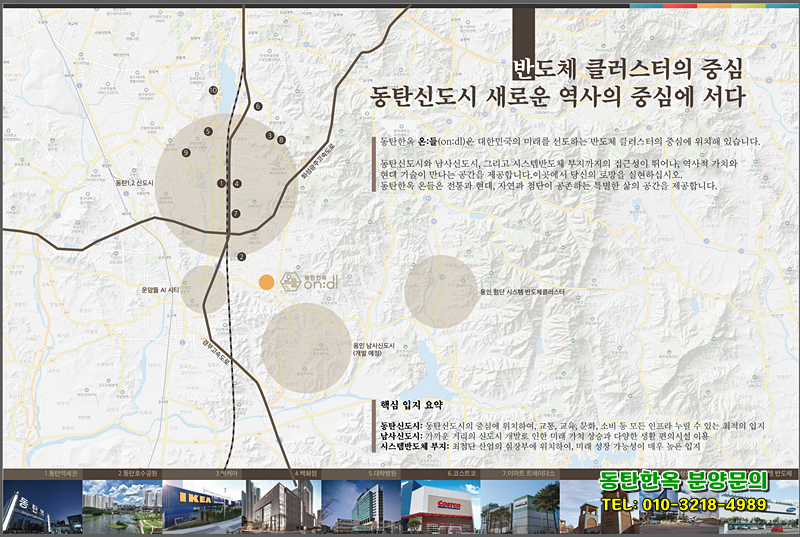Select the Costco store thumbnail

tap(441, 506)
